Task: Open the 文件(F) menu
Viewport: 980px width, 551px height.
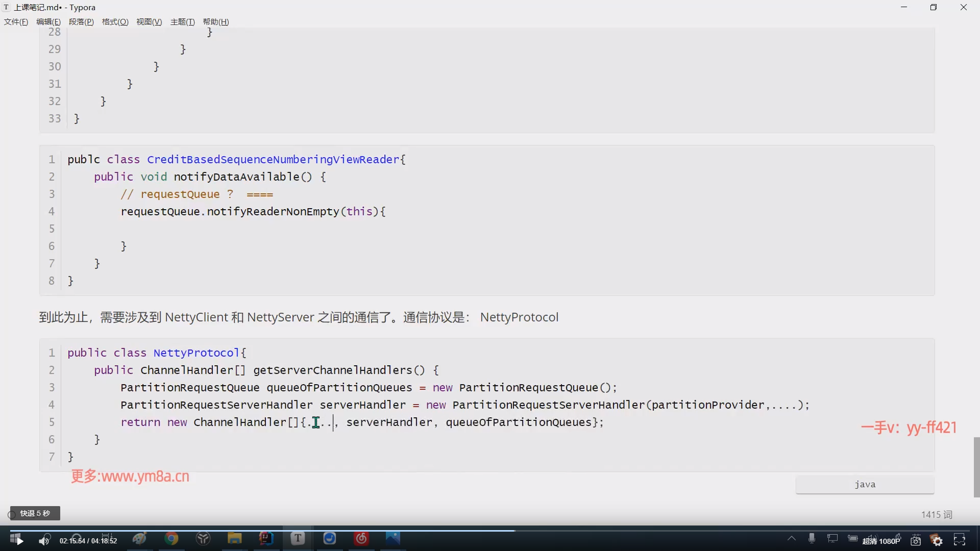Action: point(16,22)
